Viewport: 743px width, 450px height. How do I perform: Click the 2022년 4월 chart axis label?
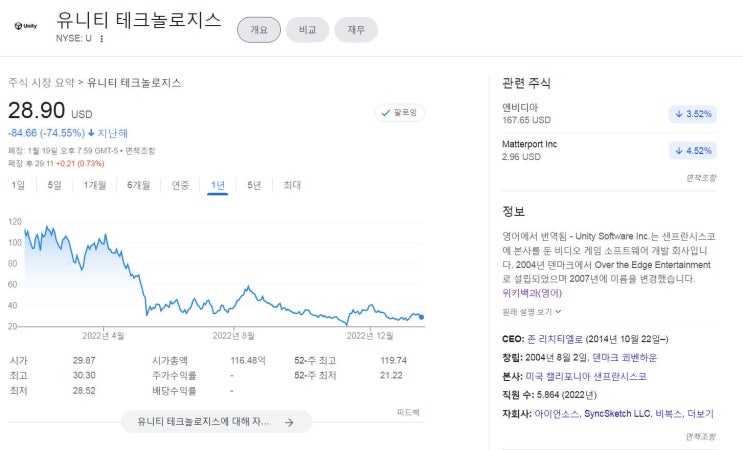point(103,336)
